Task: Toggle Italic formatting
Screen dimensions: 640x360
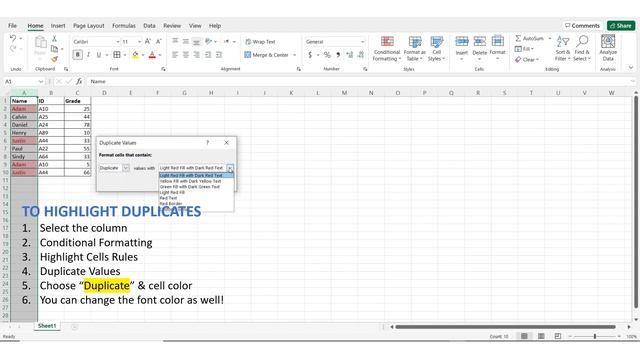Action: point(88,55)
